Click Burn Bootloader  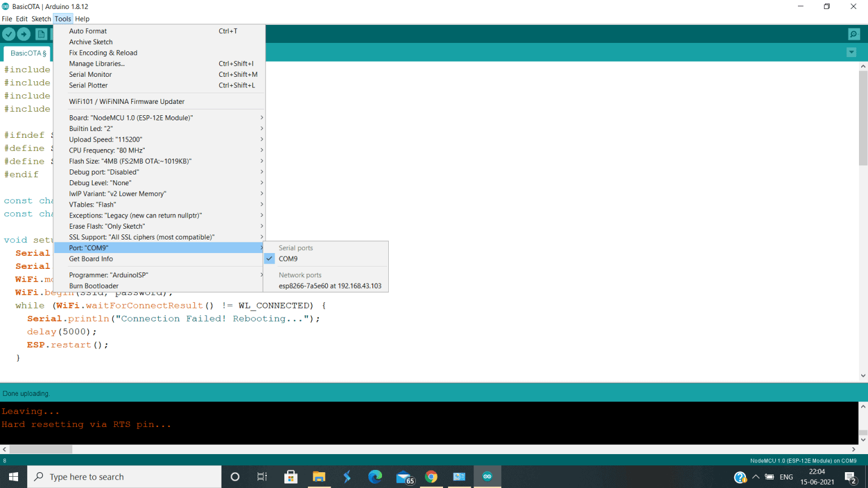159,286
